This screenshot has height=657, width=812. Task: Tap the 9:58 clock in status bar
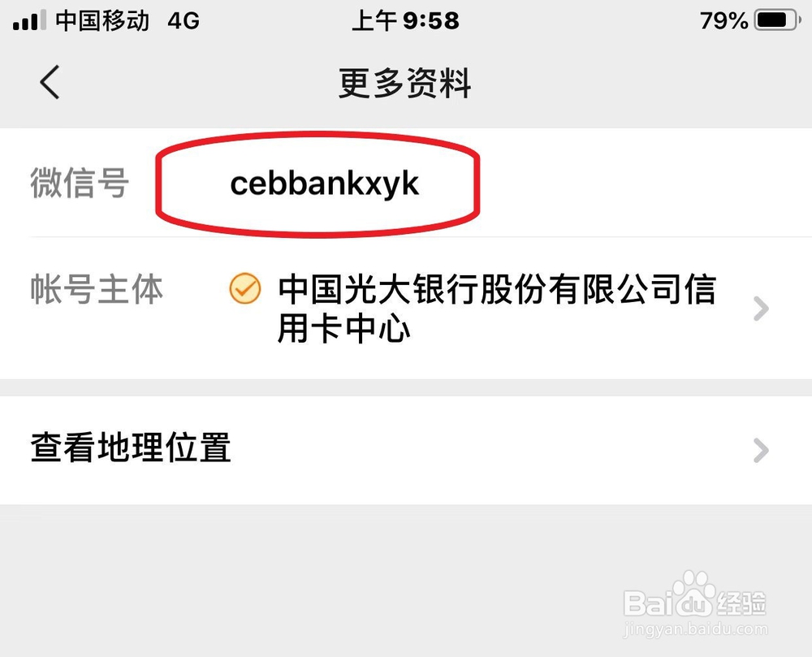(x=431, y=21)
